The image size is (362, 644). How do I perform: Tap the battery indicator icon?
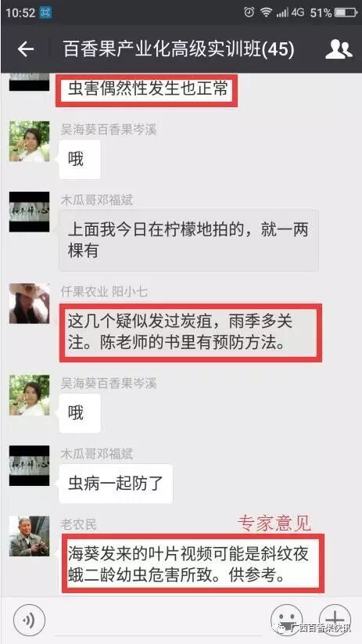point(346,13)
